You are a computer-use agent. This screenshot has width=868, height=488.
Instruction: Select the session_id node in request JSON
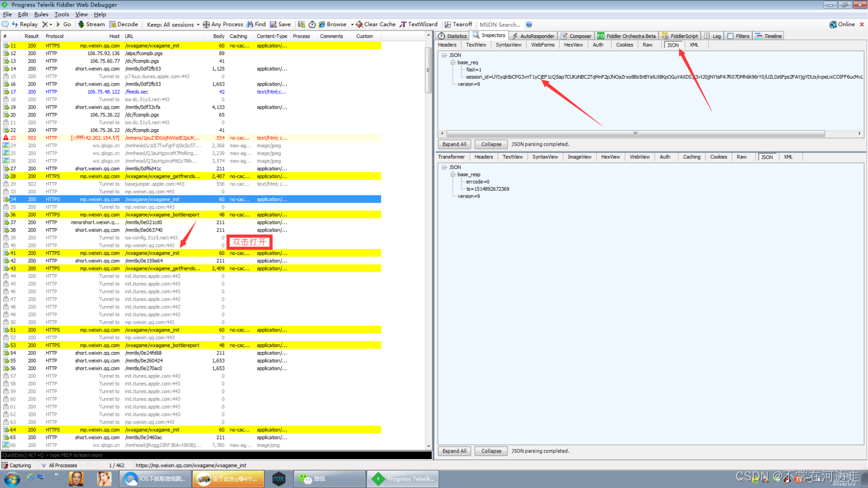[x=664, y=77]
